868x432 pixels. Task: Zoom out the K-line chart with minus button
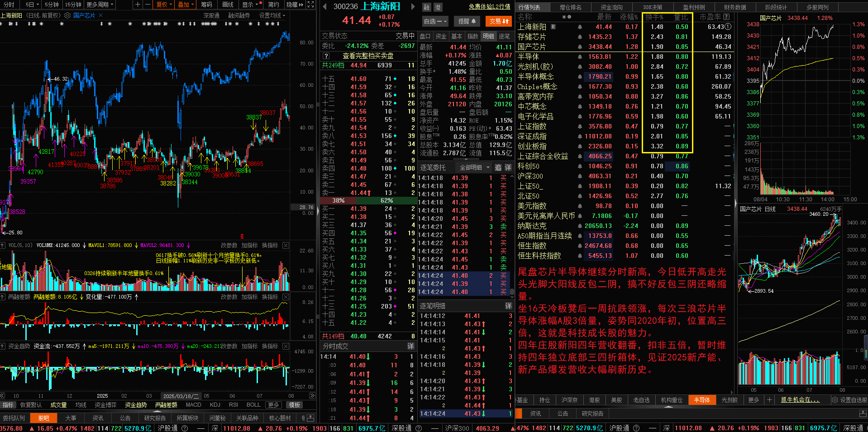click(148, 5)
